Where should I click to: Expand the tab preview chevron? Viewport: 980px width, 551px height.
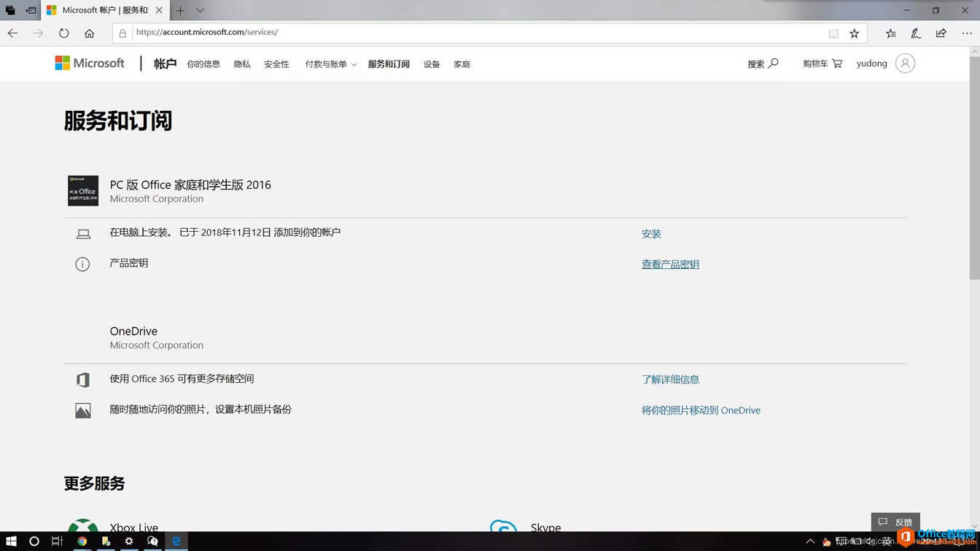click(200, 10)
